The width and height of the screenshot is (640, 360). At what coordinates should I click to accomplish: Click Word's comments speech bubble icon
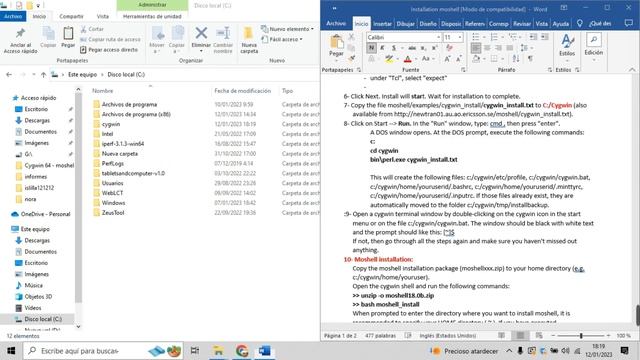pyautogui.click(x=629, y=23)
